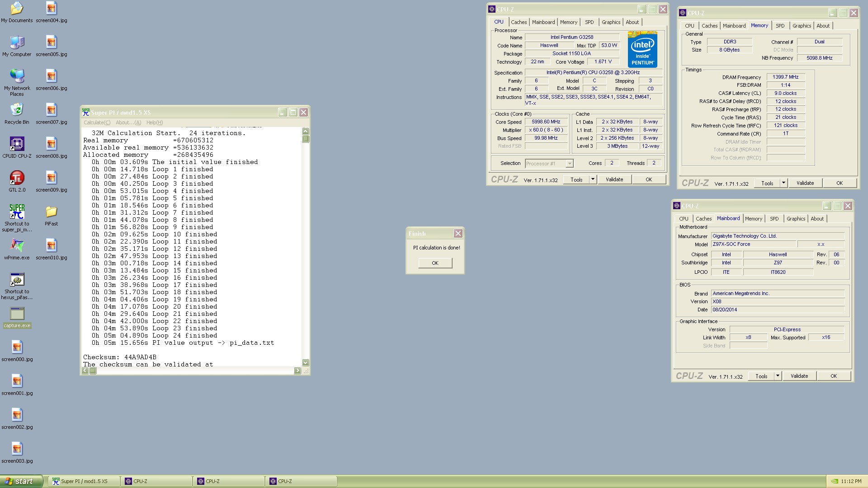Click the Core Speed 5998.60 MHz value
The width and height of the screenshot is (868, 488).
click(x=546, y=122)
